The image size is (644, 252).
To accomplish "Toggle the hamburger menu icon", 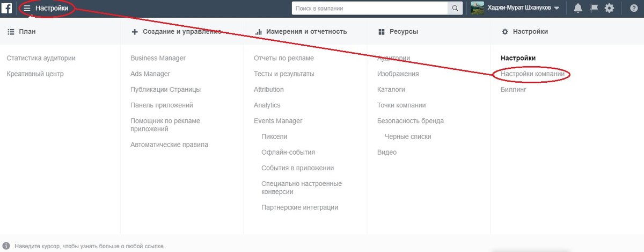I will click(27, 9).
